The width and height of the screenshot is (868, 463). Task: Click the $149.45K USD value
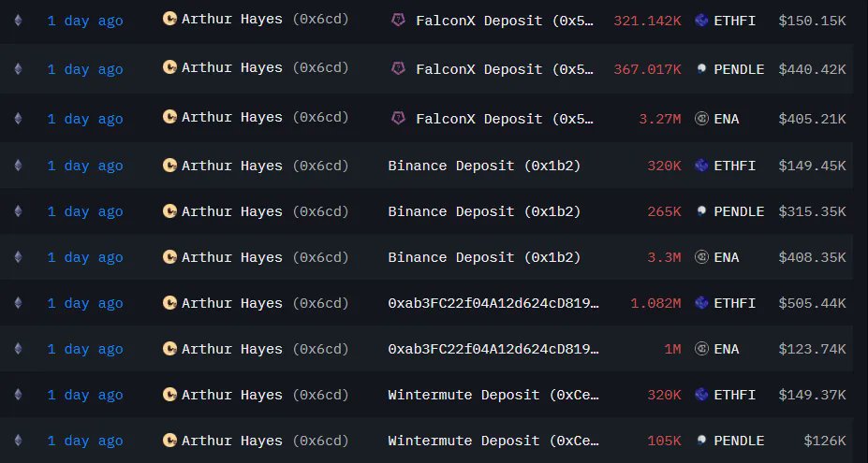(x=812, y=166)
